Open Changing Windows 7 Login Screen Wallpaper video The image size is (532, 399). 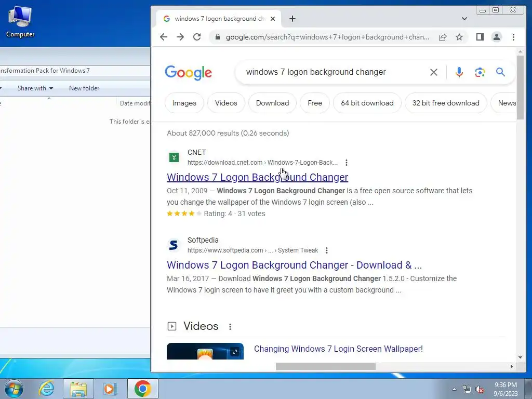[x=338, y=349]
